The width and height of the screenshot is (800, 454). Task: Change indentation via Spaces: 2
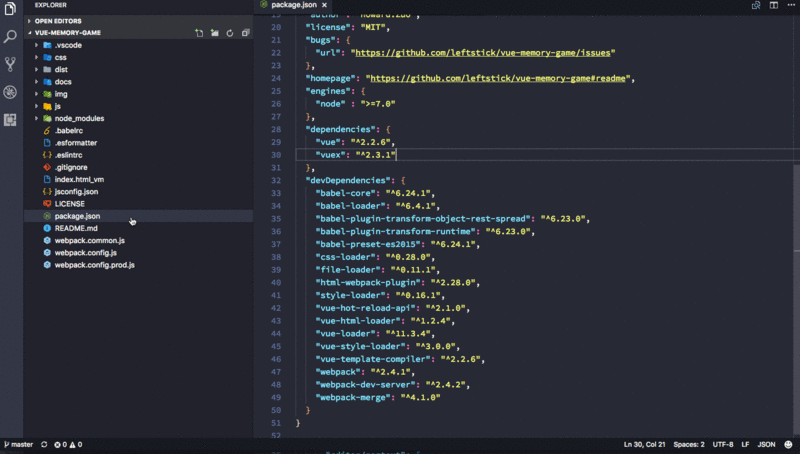(689, 445)
